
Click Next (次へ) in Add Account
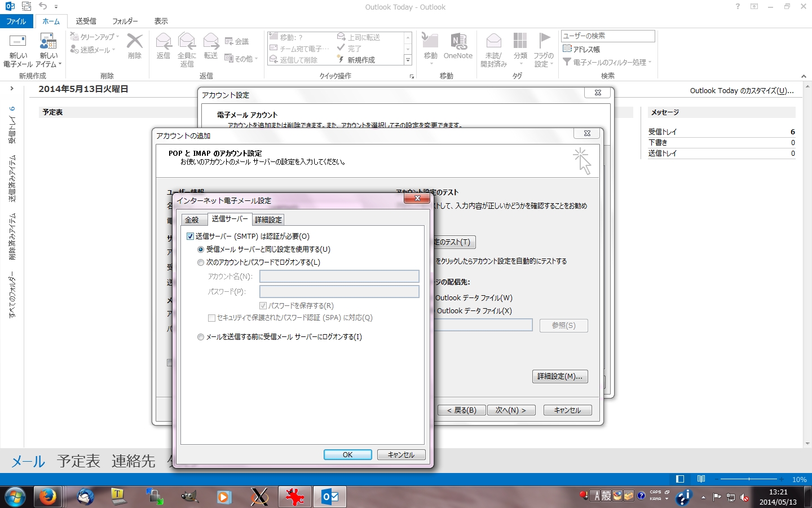tap(511, 410)
